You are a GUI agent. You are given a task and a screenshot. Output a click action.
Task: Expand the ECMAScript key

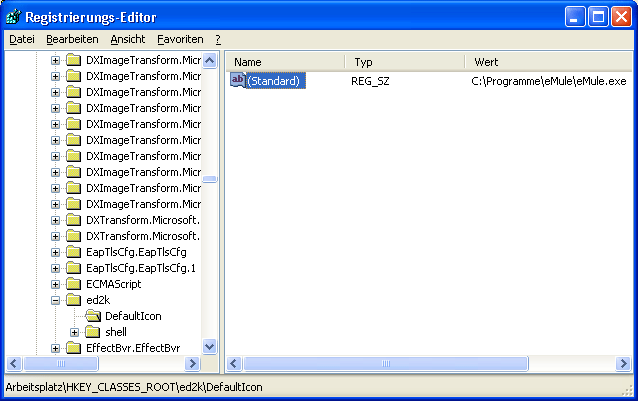click(55, 284)
